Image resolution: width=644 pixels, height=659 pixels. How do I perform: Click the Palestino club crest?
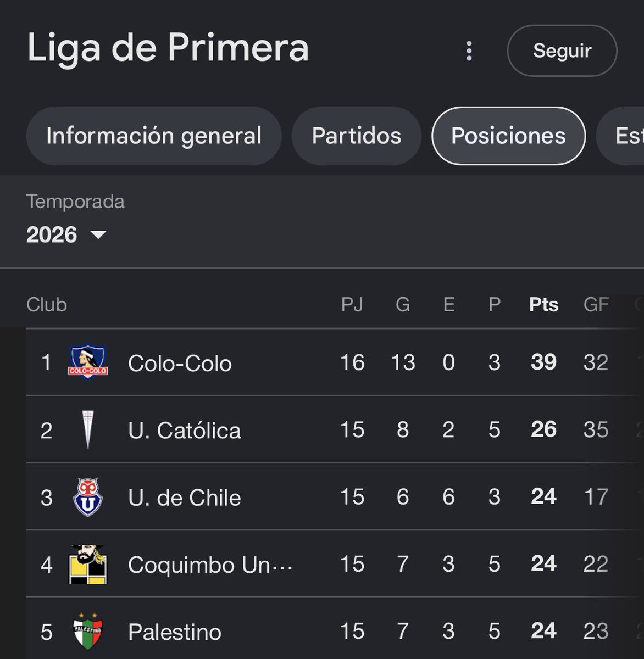pos(88,631)
